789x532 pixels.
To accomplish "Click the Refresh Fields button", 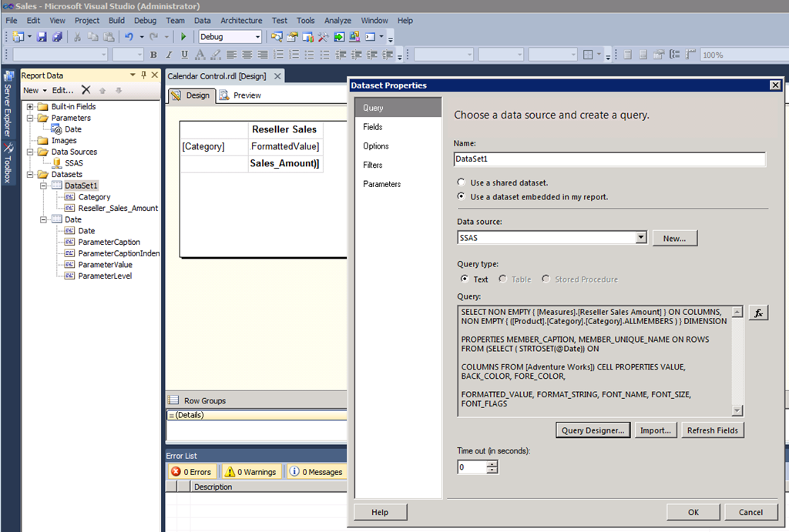I will (712, 430).
